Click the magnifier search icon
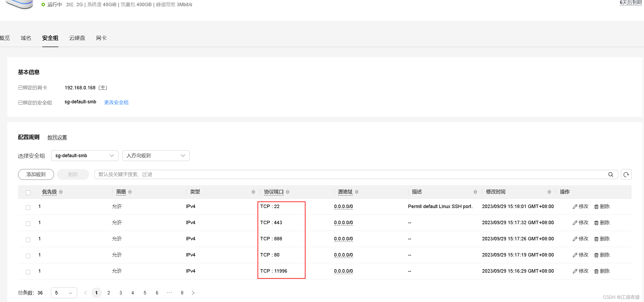644x302 pixels. click(611, 174)
